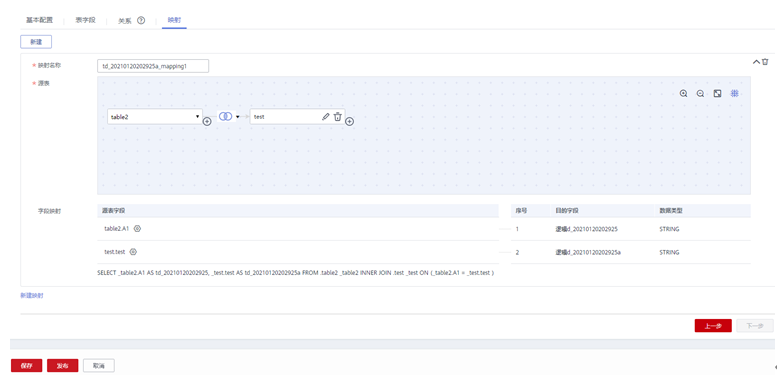
Task: Open settings gear for table2.A1 field
Action: pos(138,228)
